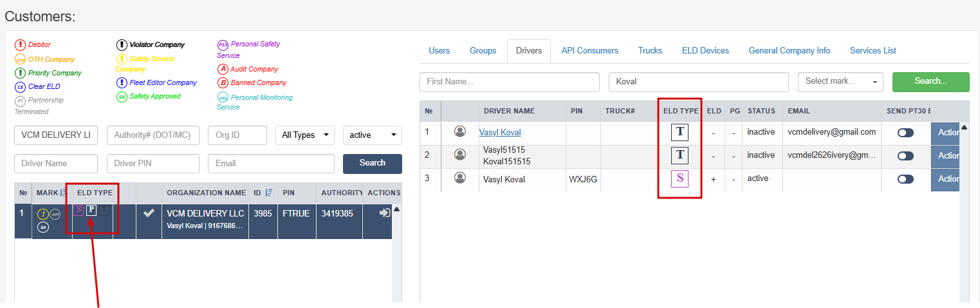The width and height of the screenshot is (980, 308).
Task: Open the Select mark dropdown
Action: coord(840,82)
